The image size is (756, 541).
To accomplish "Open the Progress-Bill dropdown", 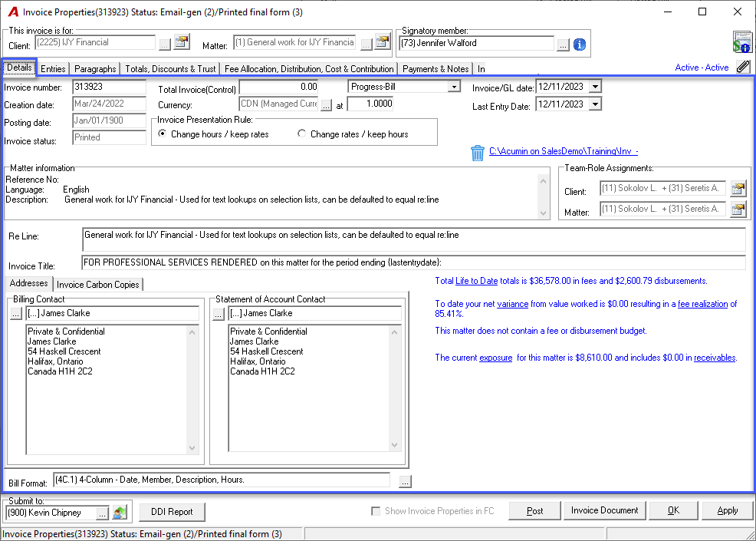I will click(453, 87).
